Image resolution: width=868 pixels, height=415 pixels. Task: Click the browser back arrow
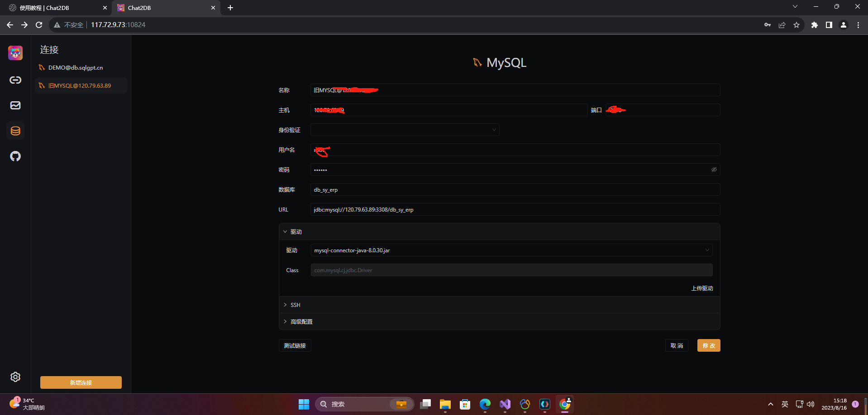(x=10, y=25)
